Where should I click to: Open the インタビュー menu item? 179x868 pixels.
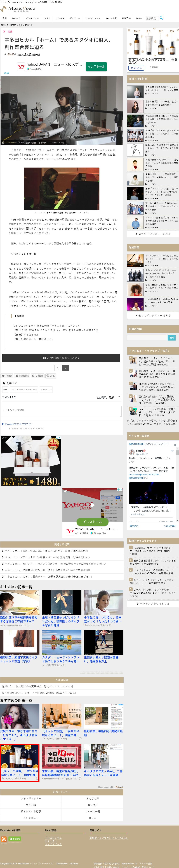click(32, 18)
